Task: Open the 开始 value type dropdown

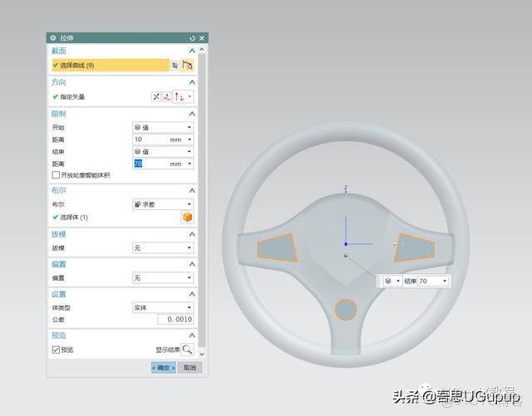Action: (x=163, y=128)
